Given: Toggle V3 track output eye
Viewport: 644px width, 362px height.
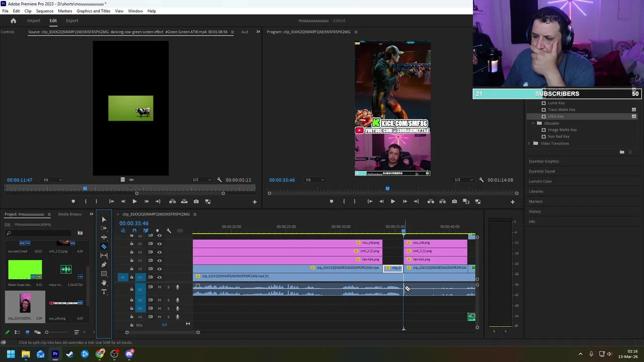Looking at the screenshot, I should 159,260.
